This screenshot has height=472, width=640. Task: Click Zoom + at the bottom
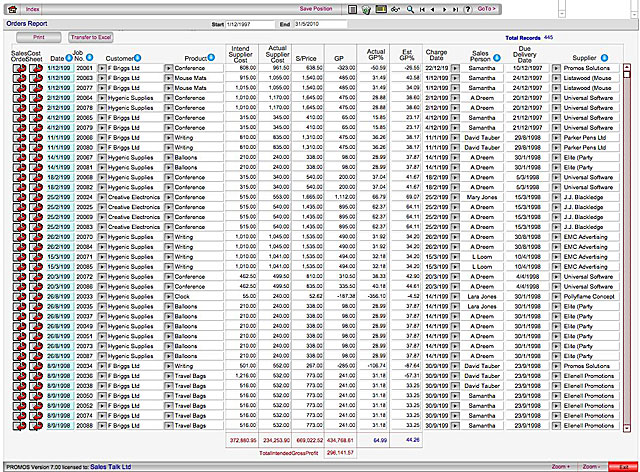[x=559, y=466]
